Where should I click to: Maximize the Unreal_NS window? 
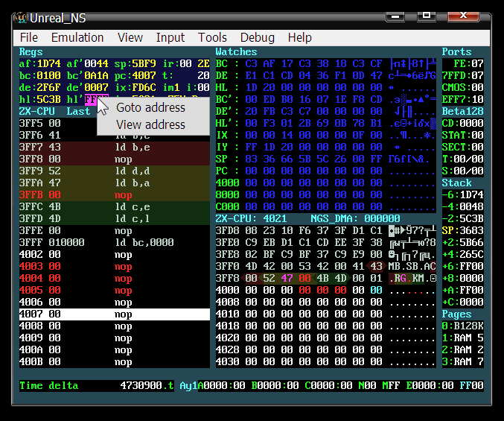427,16
